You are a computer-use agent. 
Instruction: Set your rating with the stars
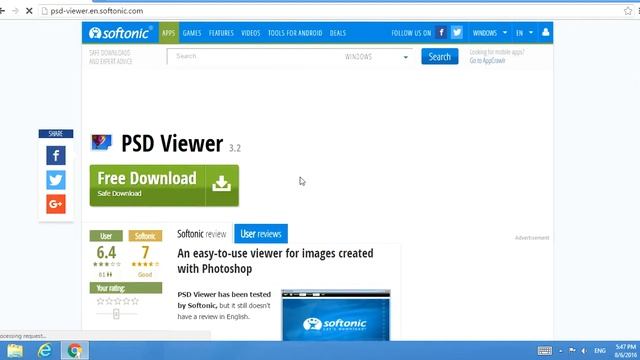pos(118,301)
